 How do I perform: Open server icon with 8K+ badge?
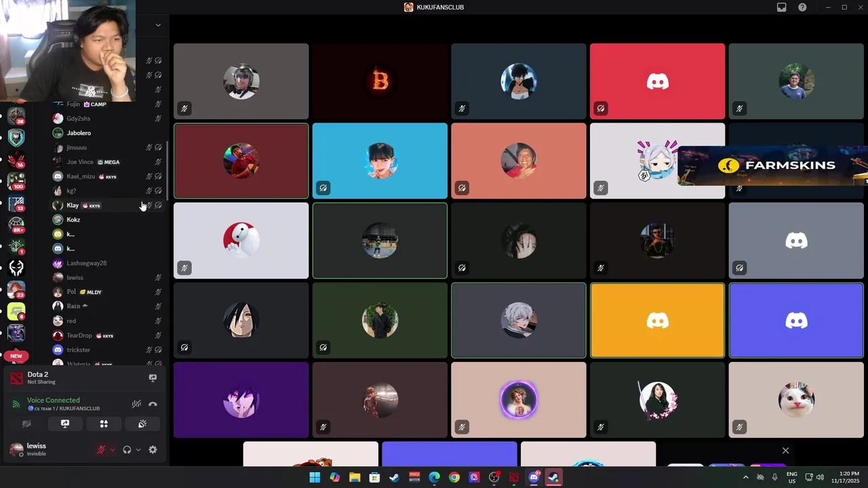click(16, 224)
